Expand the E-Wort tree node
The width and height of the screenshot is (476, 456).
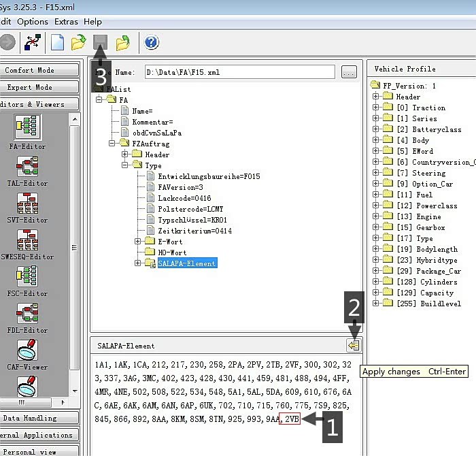point(138,242)
